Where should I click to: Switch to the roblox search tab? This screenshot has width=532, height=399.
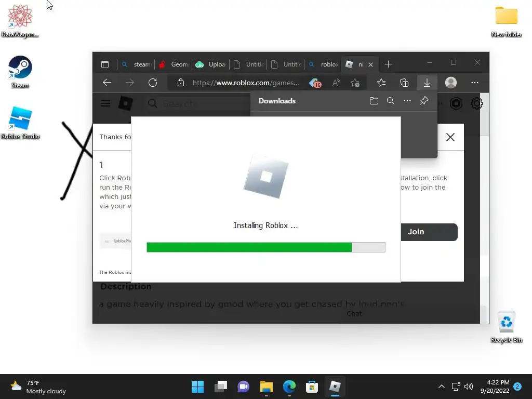pos(323,64)
